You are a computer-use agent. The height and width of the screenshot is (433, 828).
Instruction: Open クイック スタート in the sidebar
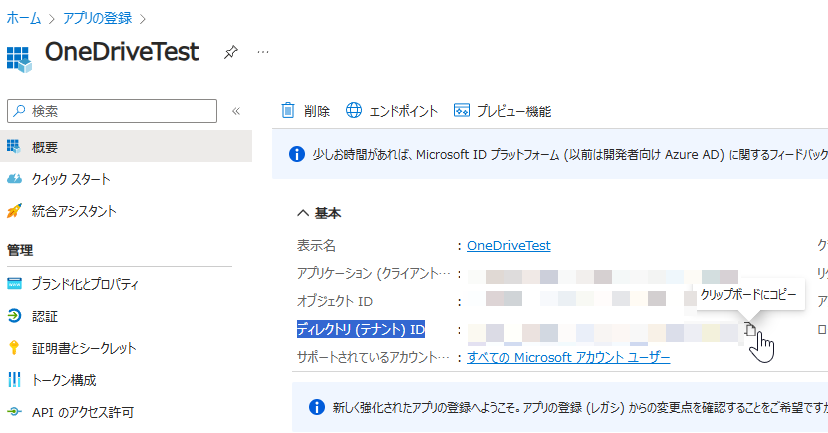tap(70, 179)
